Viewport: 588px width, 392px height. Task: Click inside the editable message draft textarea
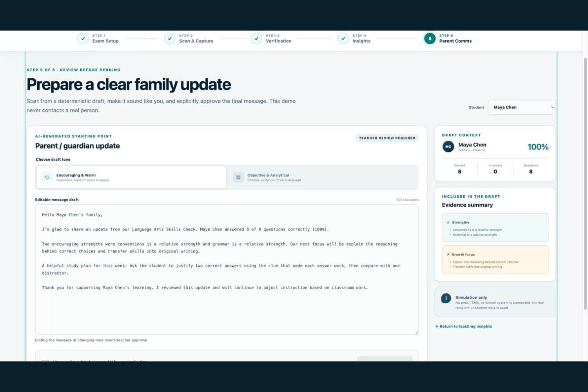227,270
